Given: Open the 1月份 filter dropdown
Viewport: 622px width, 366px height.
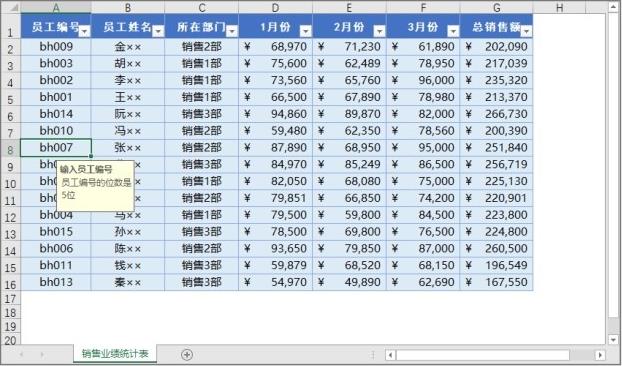Looking at the screenshot, I should click(x=306, y=31).
